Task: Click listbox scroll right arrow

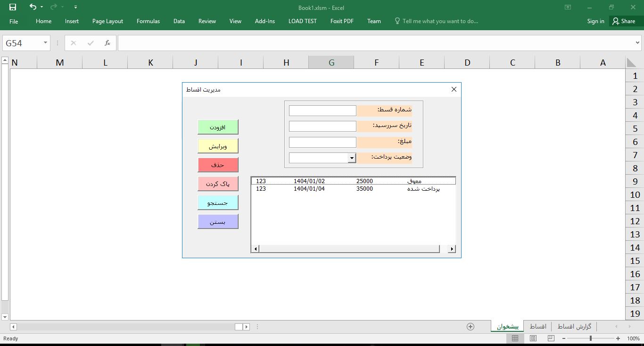Action: [x=452, y=249]
